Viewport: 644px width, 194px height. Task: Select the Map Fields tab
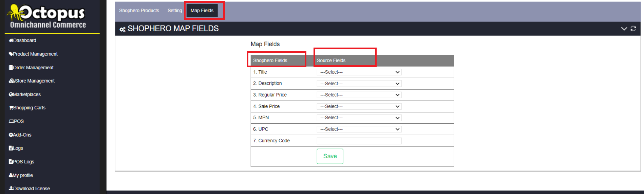pyautogui.click(x=202, y=11)
